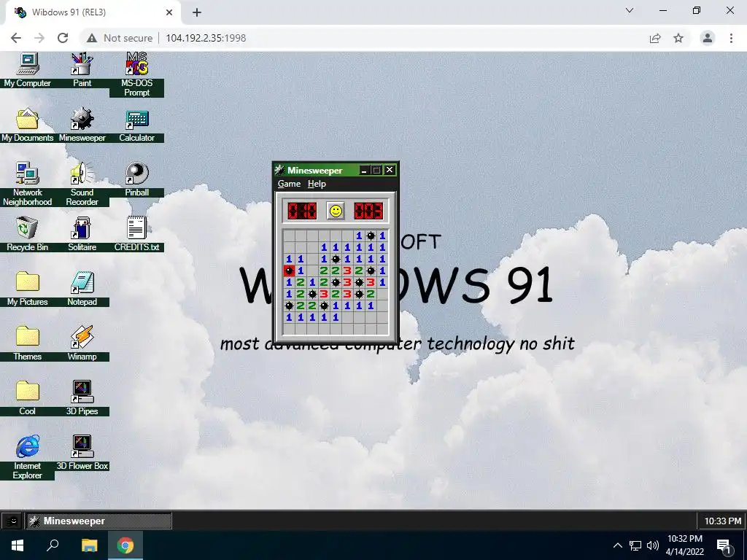The height and width of the screenshot is (560, 747).
Task: Click the red exploded mine cell
Action: 289,271
